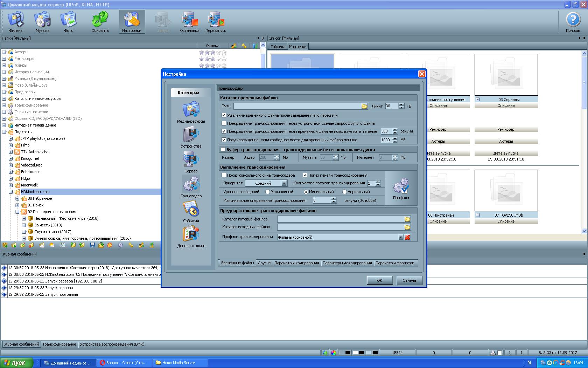Switch to Параметры кодирования tab
The image size is (588, 368).
(296, 263)
